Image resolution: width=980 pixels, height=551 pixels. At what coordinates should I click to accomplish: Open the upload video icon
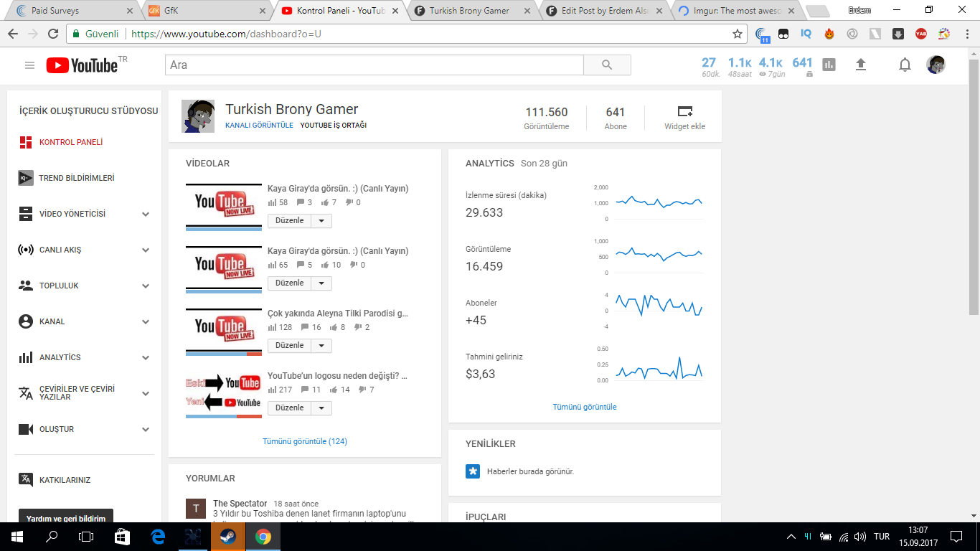pos(861,65)
